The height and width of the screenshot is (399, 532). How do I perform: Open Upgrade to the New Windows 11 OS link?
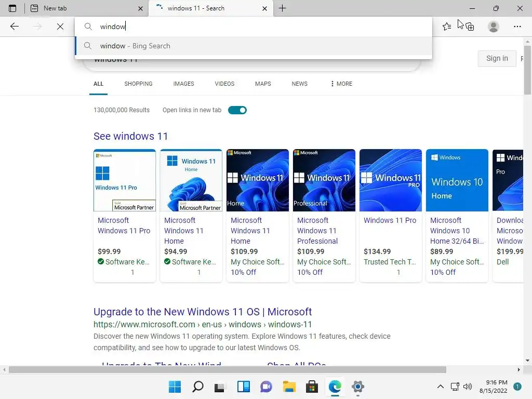click(x=203, y=312)
